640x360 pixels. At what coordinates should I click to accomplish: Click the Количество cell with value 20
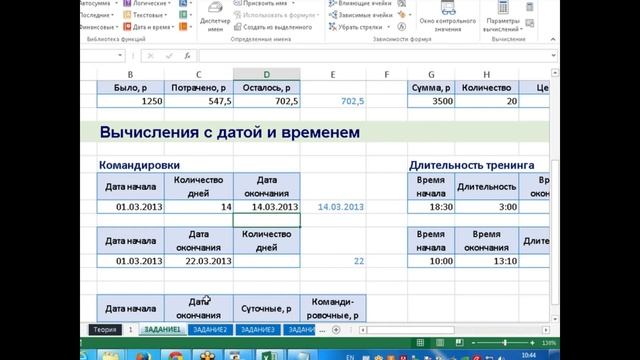[487, 101]
